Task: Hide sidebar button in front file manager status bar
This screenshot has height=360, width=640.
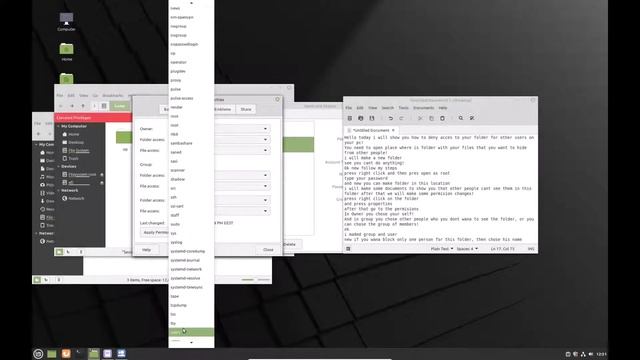Action: pos(81,252)
